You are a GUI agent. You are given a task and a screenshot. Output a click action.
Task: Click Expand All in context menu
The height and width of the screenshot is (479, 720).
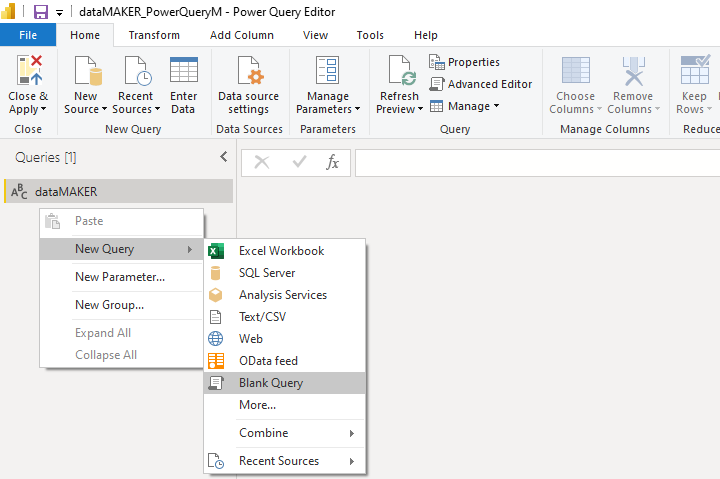(x=122, y=333)
